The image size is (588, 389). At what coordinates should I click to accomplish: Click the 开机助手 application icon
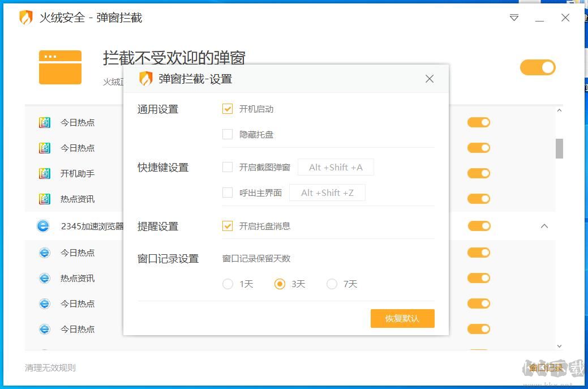click(x=44, y=173)
